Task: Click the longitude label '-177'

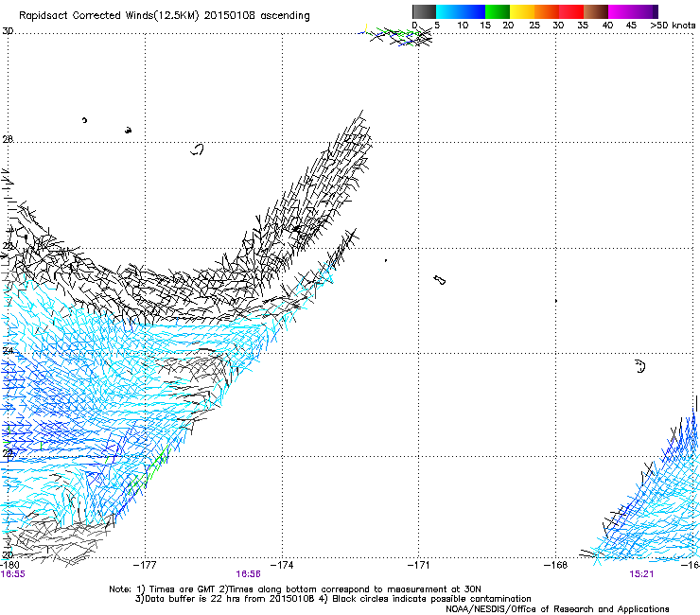Action: tap(145, 565)
